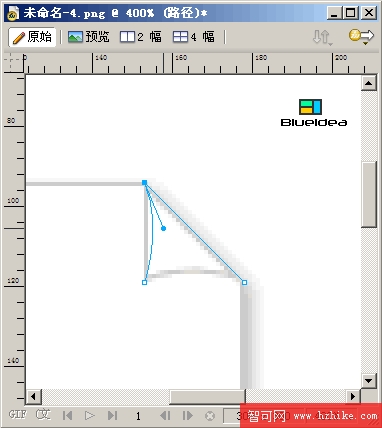Click the vertical scrollbar up arrow
The image size is (382, 428).
tap(369, 83)
